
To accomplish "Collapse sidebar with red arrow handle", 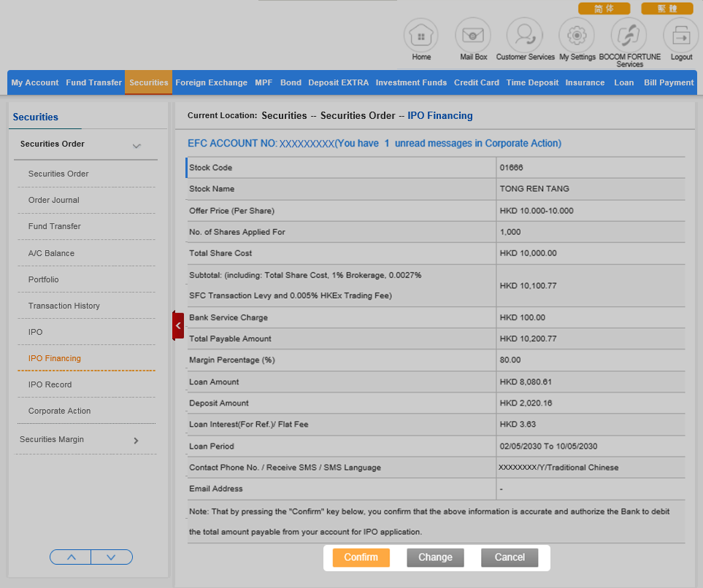I will (x=178, y=325).
